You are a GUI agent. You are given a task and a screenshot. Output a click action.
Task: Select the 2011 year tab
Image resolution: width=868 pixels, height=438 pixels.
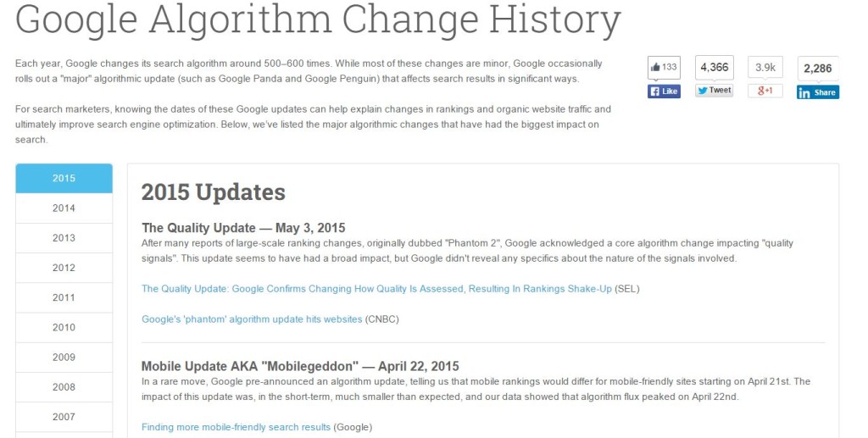click(x=64, y=297)
